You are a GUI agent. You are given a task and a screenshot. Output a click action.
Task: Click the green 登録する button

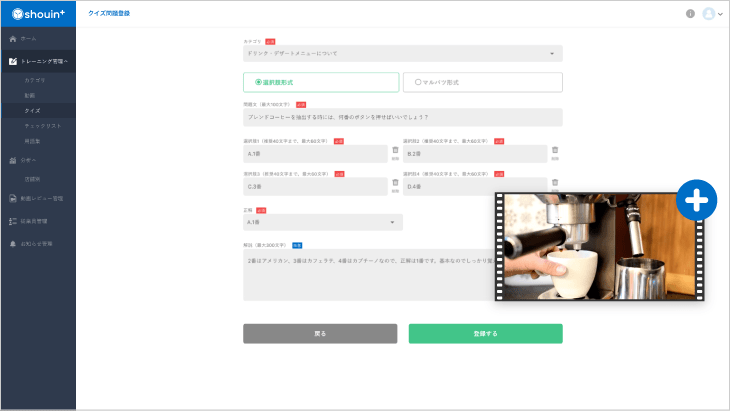485,334
